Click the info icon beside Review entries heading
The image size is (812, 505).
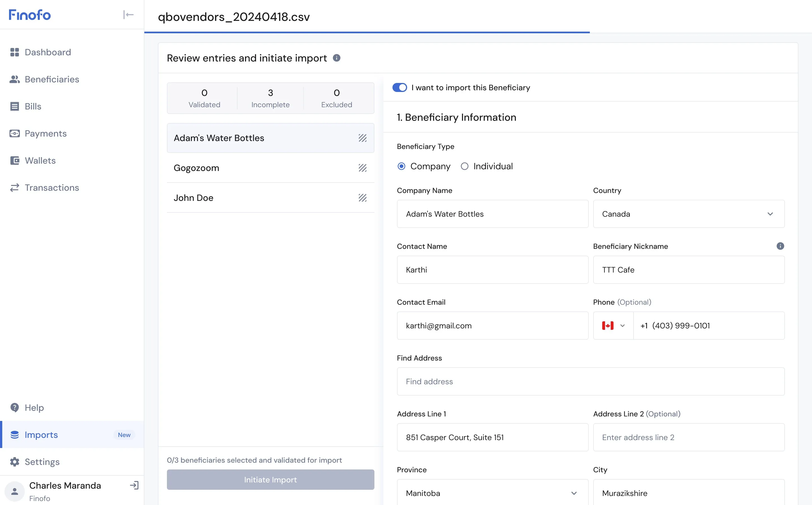(336, 58)
